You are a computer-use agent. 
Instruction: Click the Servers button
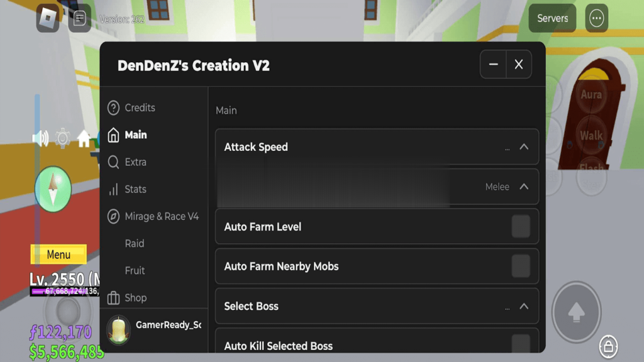click(x=552, y=18)
